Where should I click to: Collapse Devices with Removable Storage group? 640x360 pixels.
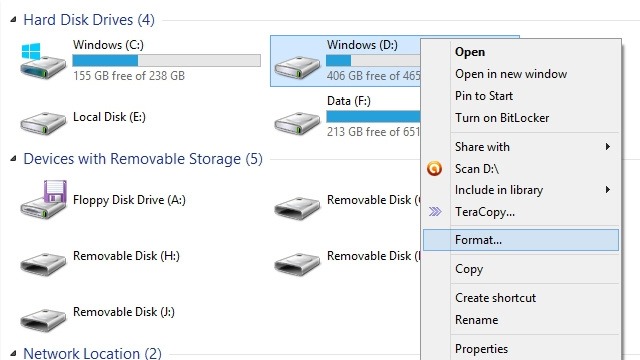pos(13,158)
